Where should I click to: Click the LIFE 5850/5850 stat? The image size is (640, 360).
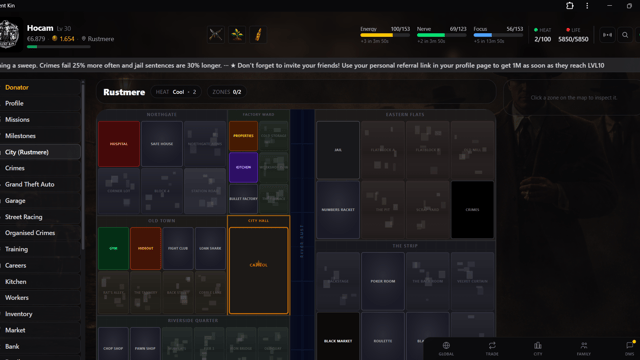click(x=573, y=35)
